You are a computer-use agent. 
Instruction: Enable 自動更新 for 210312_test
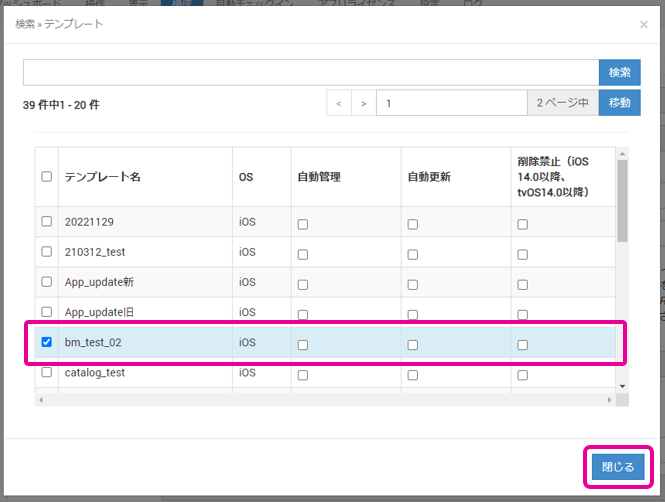pos(413,255)
